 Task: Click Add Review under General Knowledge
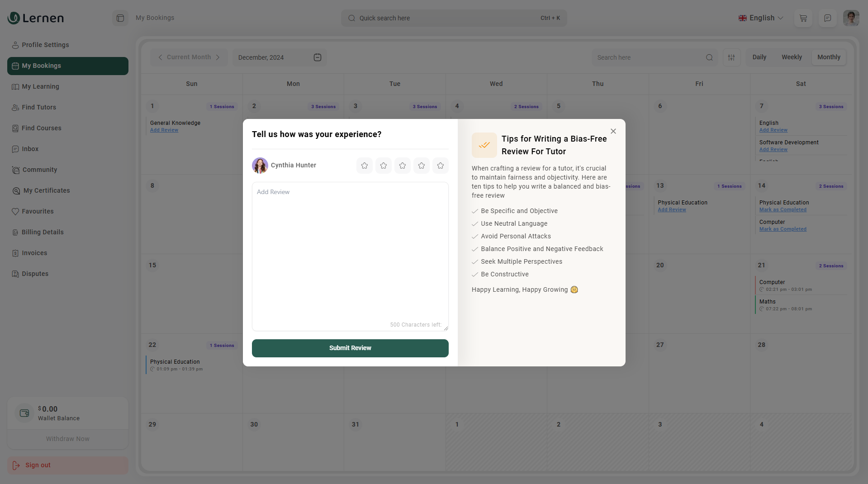[x=164, y=130]
